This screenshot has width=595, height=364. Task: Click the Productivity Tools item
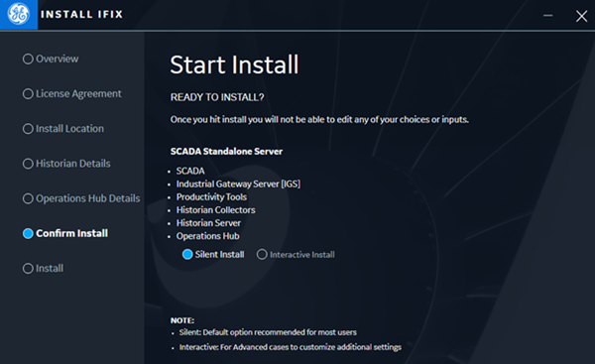click(211, 197)
